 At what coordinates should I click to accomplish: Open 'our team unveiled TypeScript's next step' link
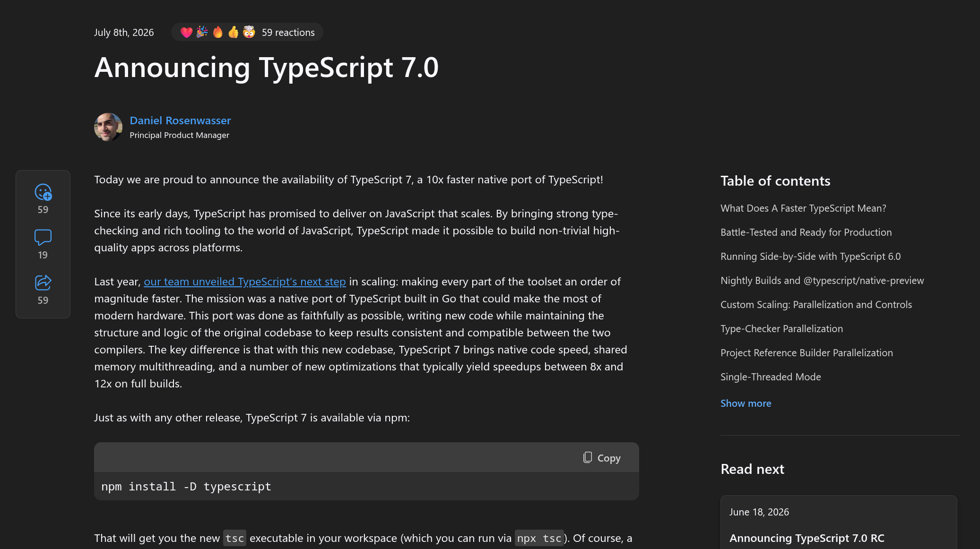(x=245, y=282)
